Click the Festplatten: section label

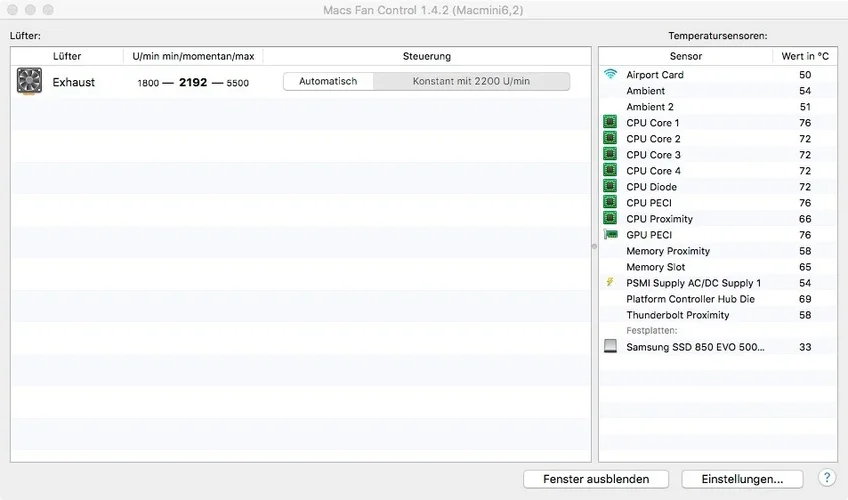[x=652, y=330]
